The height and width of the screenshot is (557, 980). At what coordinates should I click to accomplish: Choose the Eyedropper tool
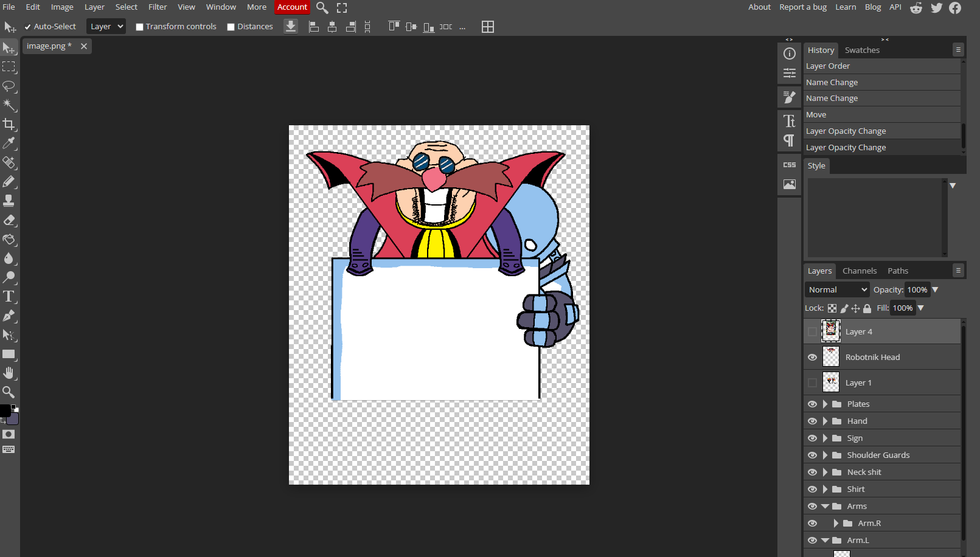click(x=9, y=144)
